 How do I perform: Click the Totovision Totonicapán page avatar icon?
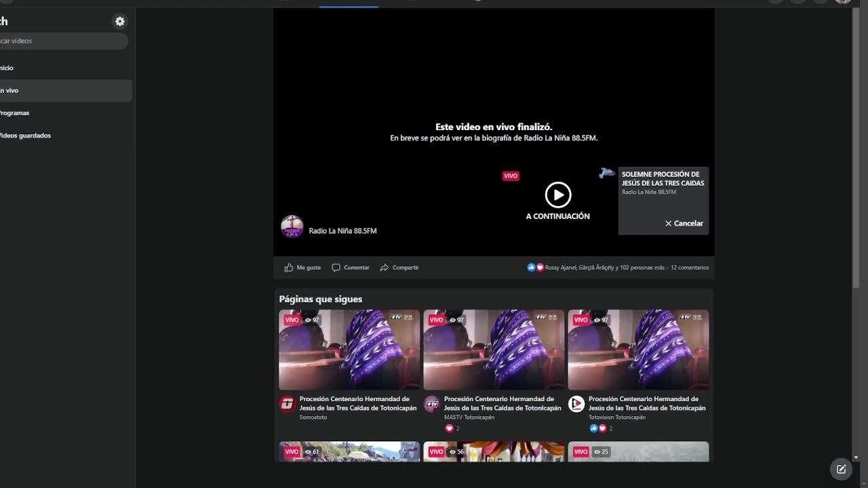coord(576,404)
